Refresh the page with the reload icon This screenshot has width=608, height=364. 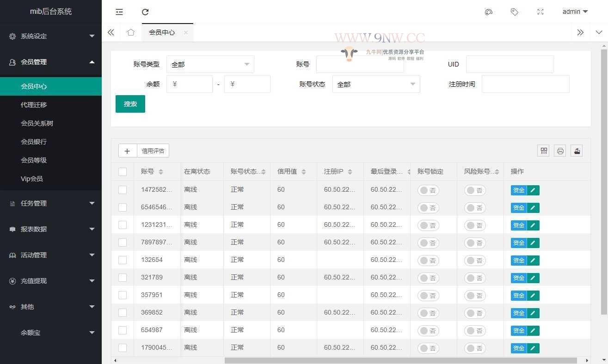(145, 12)
